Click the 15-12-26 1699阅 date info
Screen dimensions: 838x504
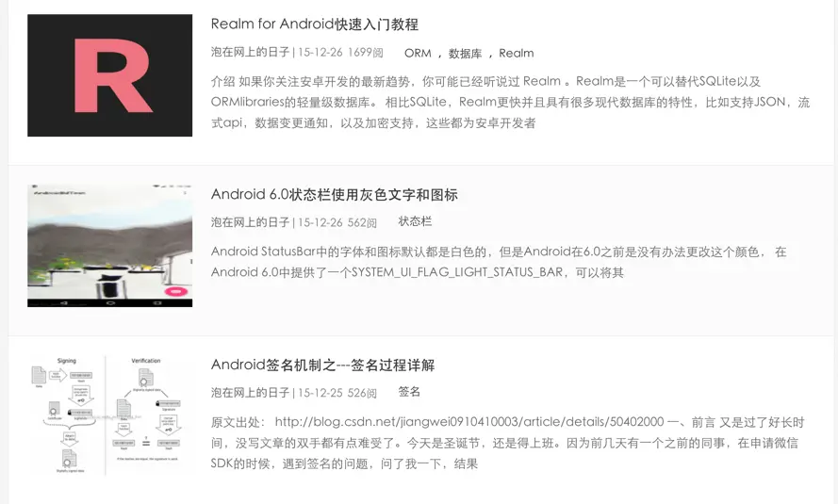point(340,53)
